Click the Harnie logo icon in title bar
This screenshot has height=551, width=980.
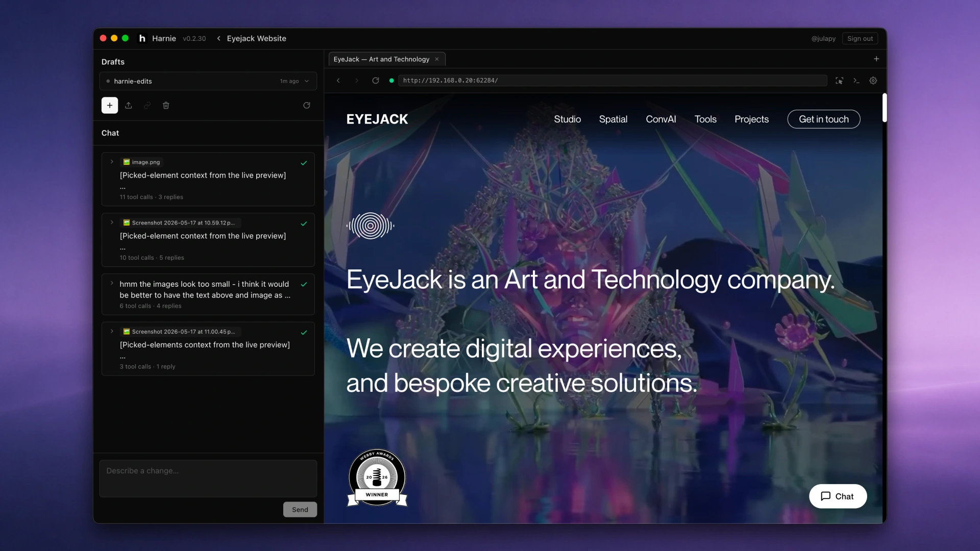coord(142,38)
